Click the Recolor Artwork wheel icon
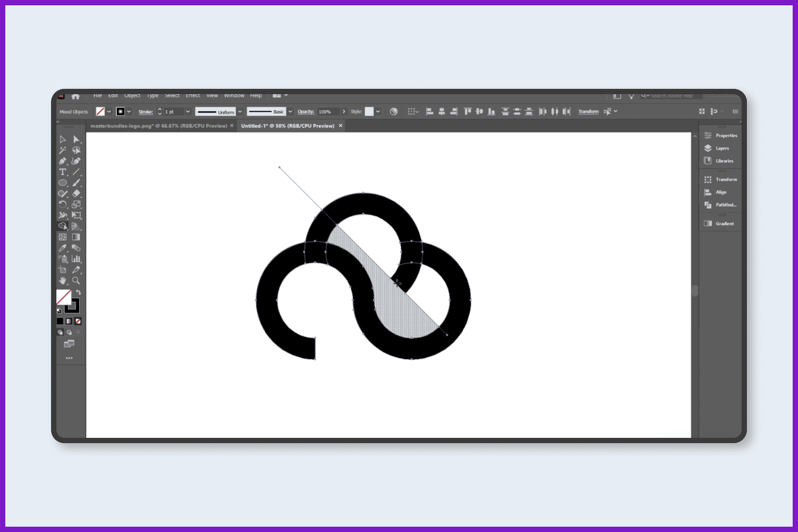Screen dimensions: 798x532 pos(394,112)
